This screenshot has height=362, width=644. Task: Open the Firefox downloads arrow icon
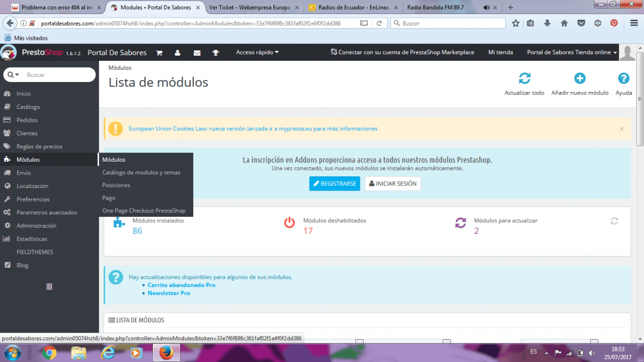(547, 23)
